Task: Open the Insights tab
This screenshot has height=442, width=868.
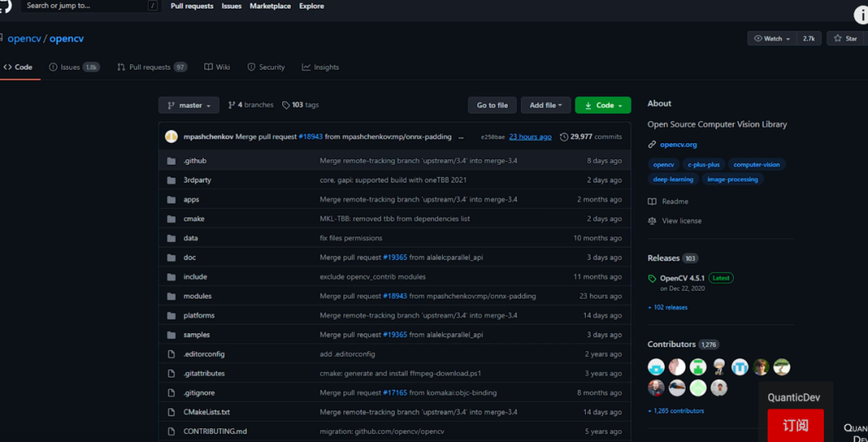Action: click(321, 67)
